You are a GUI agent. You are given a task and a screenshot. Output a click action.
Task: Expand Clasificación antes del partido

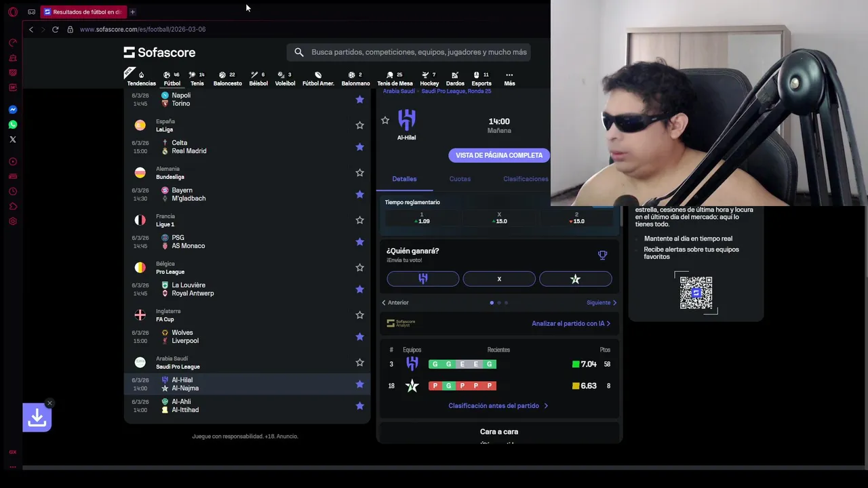[498, 406]
